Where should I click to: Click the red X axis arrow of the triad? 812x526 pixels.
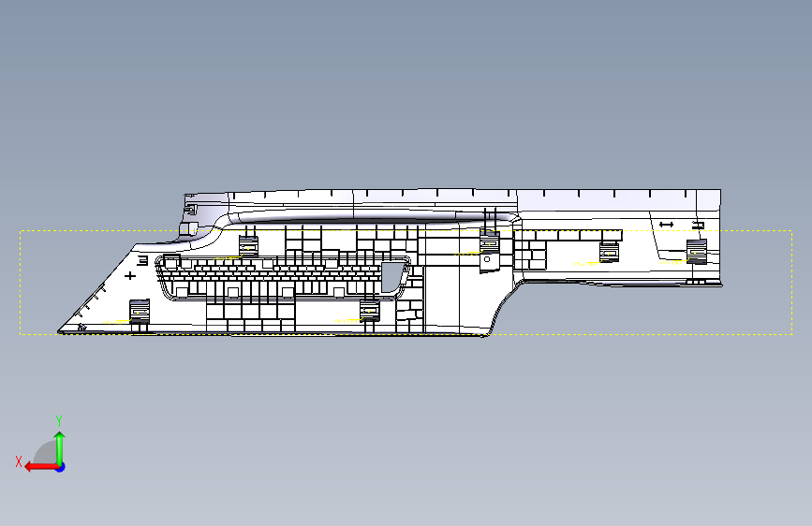tap(40, 467)
